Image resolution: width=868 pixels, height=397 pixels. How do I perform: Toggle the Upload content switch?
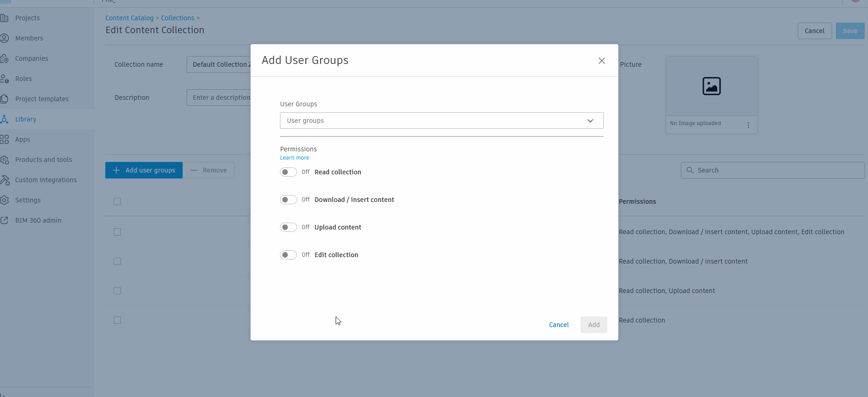pos(288,227)
